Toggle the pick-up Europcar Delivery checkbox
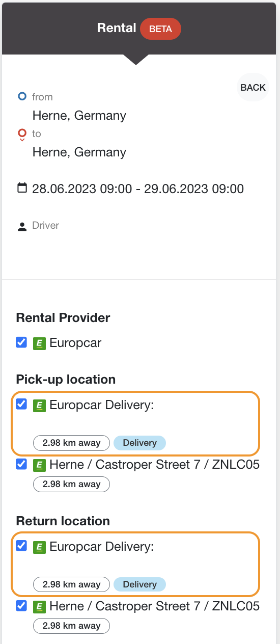The image size is (280, 644). [x=21, y=404]
